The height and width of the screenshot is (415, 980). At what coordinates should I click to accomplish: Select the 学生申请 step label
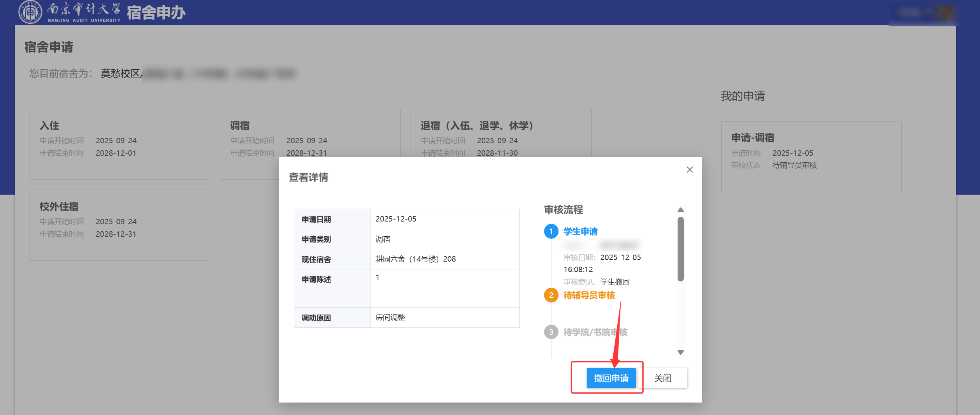click(580, 232)
